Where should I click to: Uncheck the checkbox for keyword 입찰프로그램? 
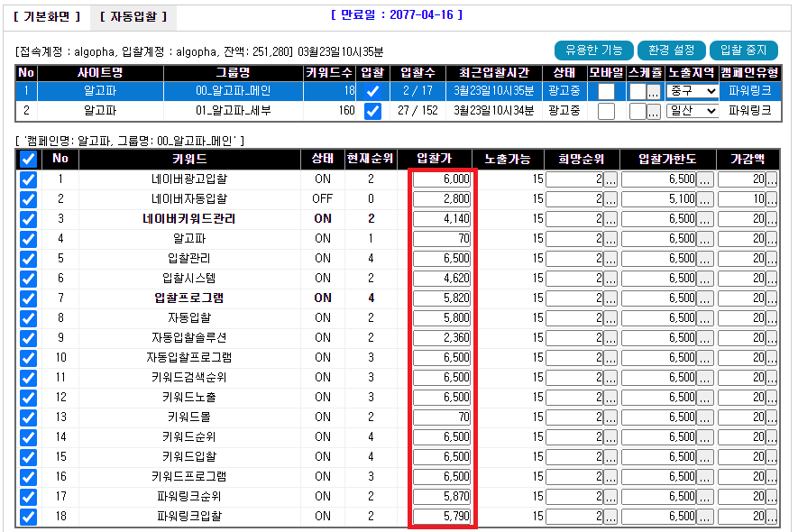click(28, 298)
